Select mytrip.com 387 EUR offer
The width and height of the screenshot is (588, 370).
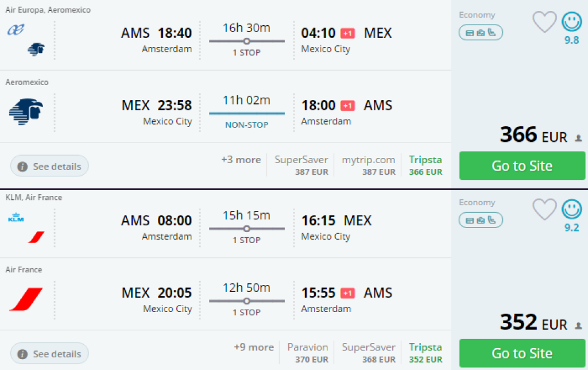coord(368,165)
